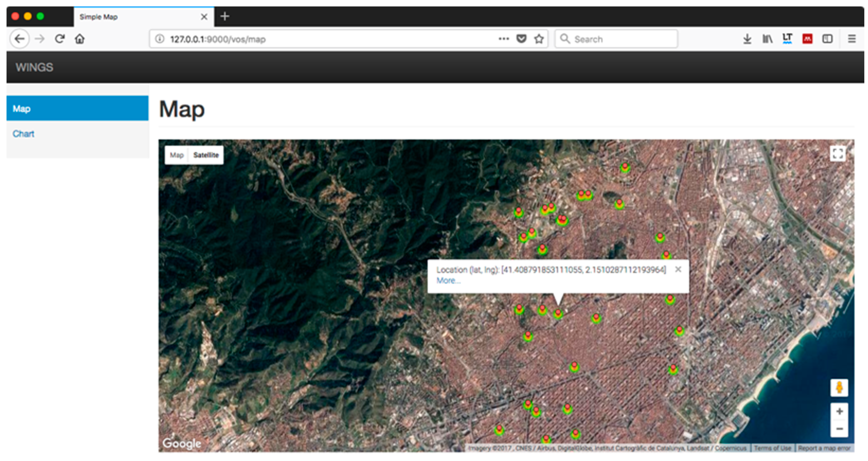Click the browser forward arrow

(40, 39)
